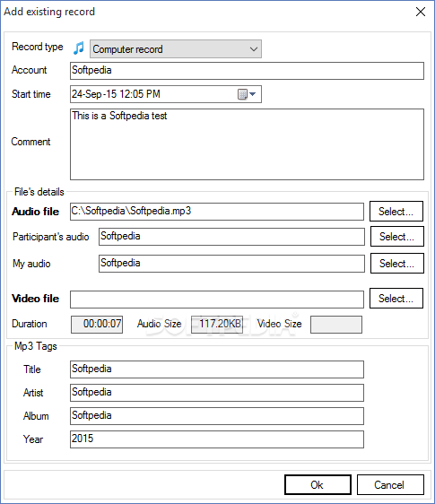Click the 'Year' label
The image size is (435, 504).
click(x=33, y=439)
